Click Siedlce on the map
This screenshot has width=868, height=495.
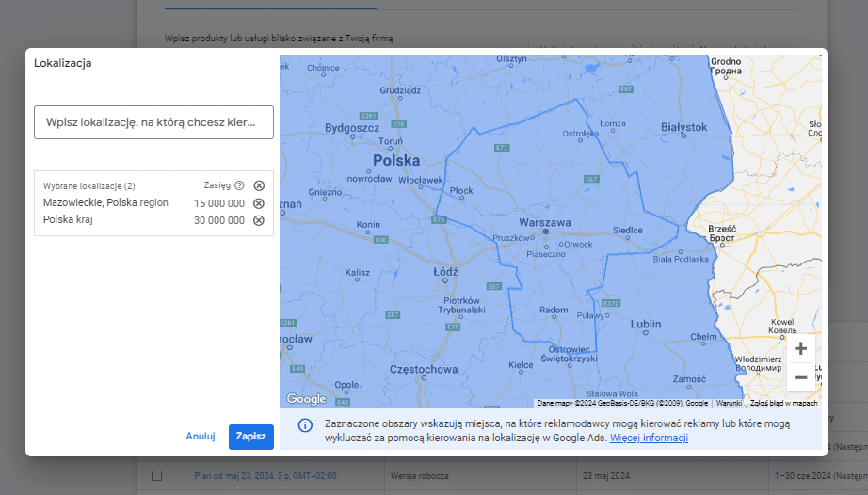[x=628, y=230]
